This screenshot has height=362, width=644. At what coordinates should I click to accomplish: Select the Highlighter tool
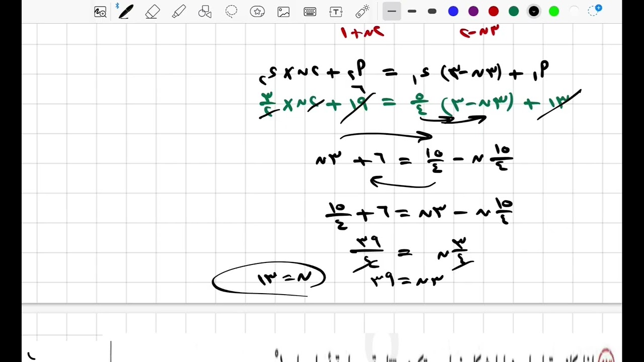[x=179, y=12]
